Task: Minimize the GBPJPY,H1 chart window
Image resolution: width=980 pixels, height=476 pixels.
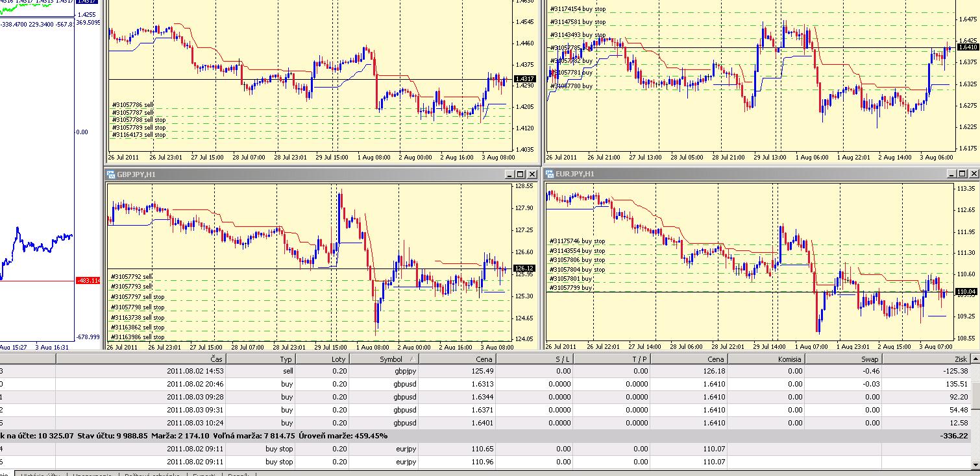Action: (510, 174)
